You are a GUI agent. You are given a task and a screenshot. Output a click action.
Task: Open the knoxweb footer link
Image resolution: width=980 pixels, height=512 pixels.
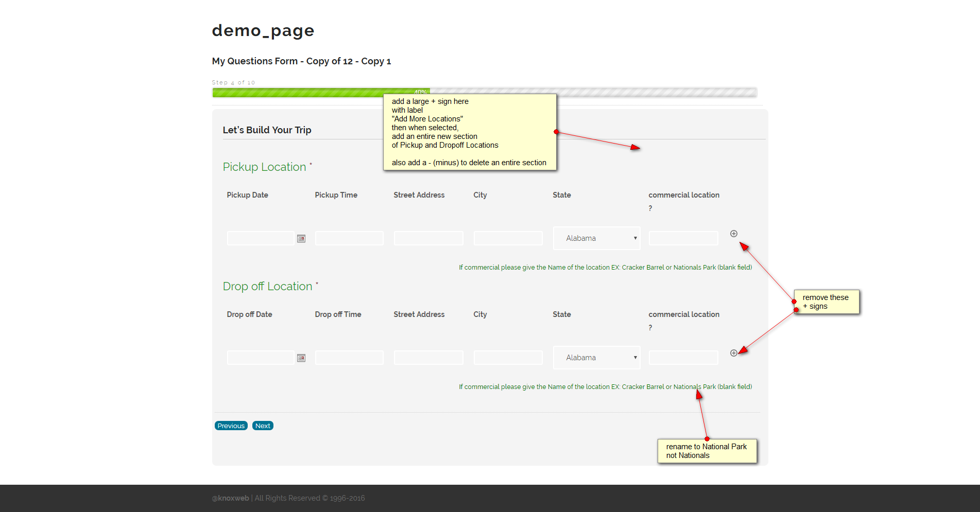tap(231, 498)
